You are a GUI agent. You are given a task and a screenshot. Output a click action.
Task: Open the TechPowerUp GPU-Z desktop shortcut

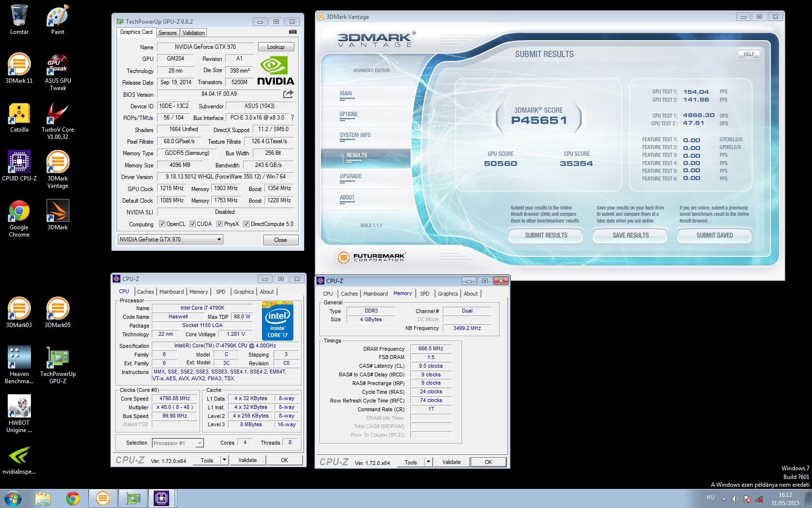(x=58, y=365)
